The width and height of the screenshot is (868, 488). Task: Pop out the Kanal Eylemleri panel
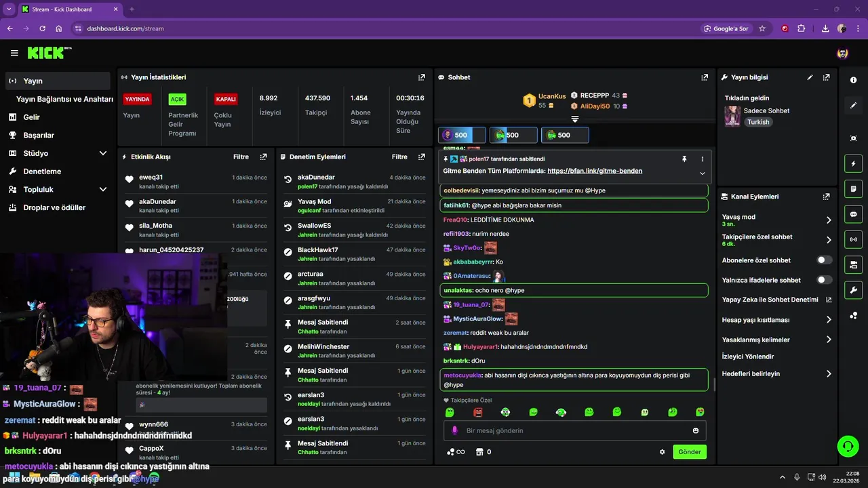click(826, 197)
